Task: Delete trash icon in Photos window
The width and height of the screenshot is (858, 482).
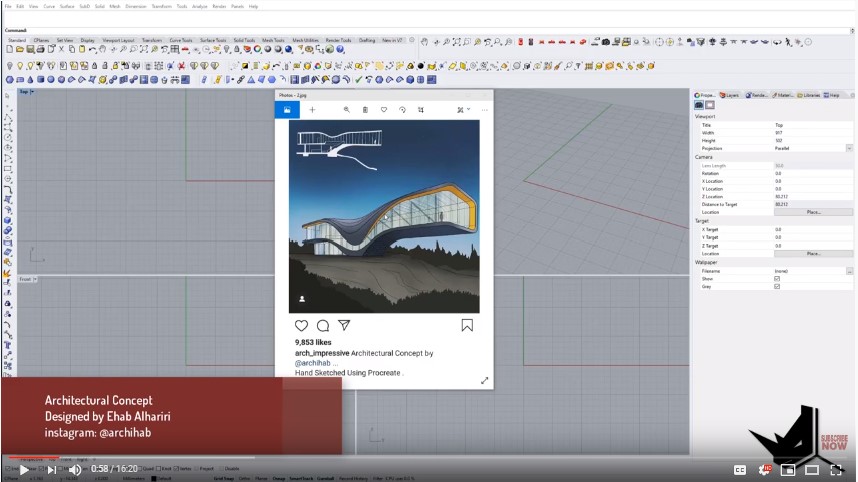Action: coord(365,109)
